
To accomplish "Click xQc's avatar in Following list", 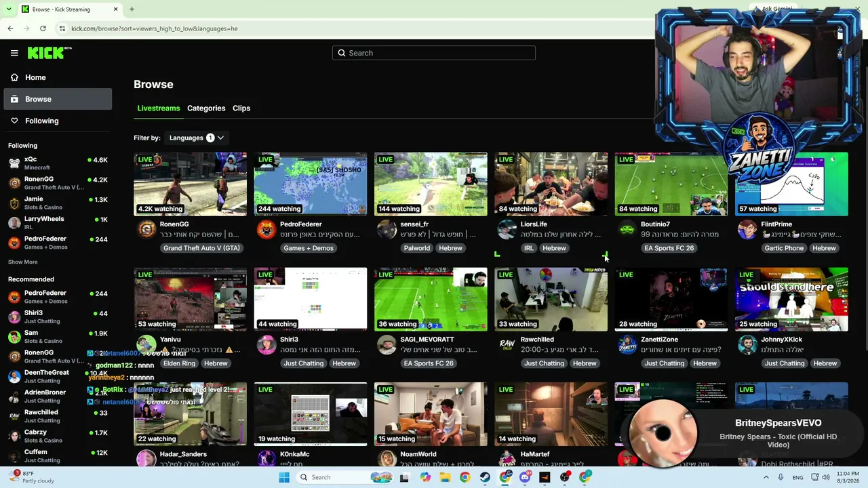I will pos(14,163).
